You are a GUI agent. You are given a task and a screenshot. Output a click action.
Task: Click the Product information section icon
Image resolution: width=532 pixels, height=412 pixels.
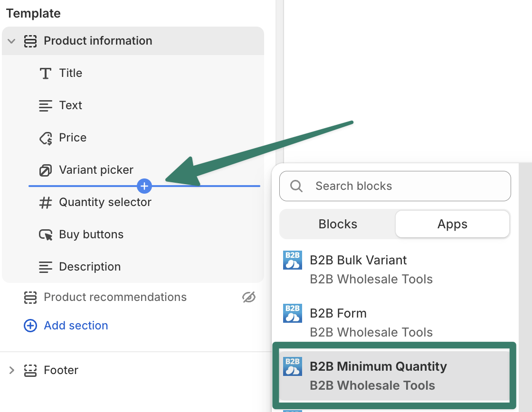click(x=30, y=41)
